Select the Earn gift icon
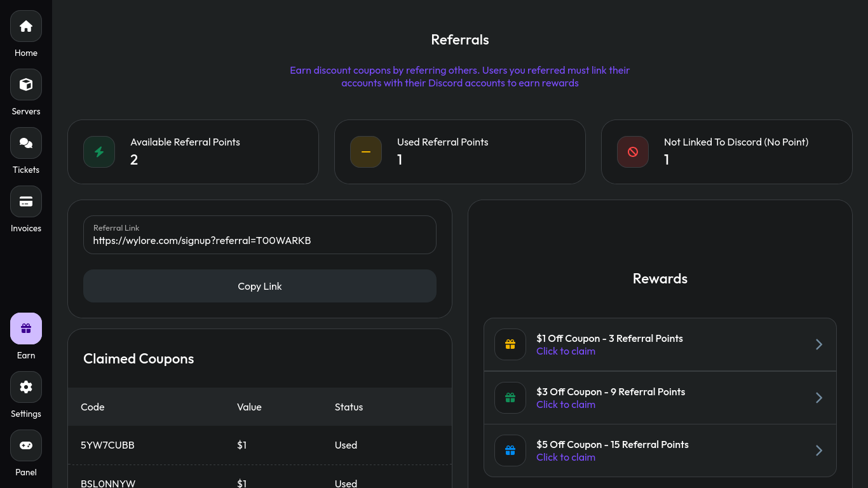The height and width of the screenshot is (488, 868). tap(26, 329)
